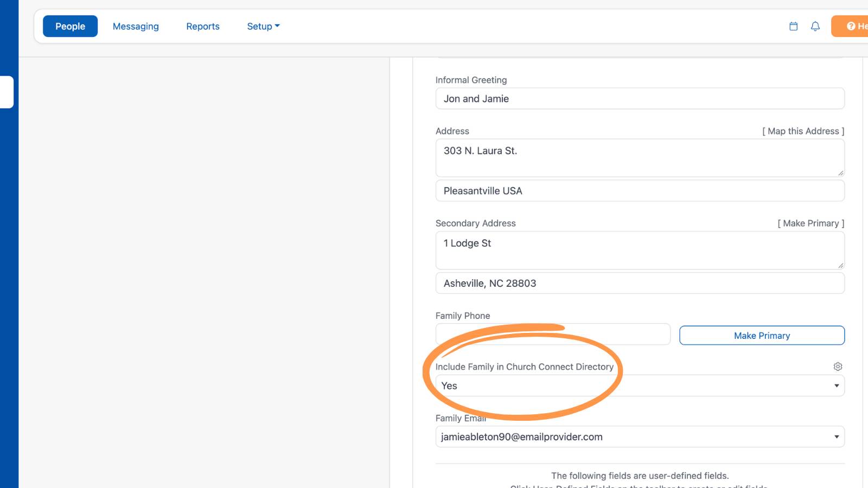Screen dimensions: 868x488
Task: Click the 1 Lodge St secondary address box
Action: point(640,251)
